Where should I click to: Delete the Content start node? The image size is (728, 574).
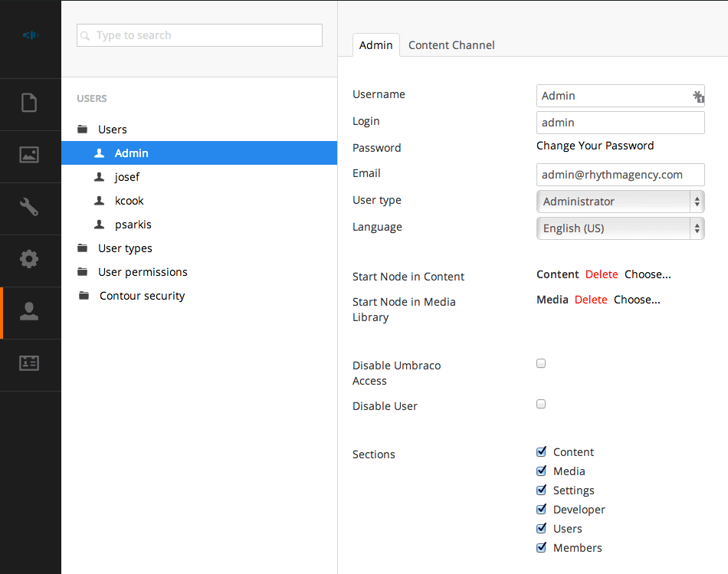coord(602,274)
